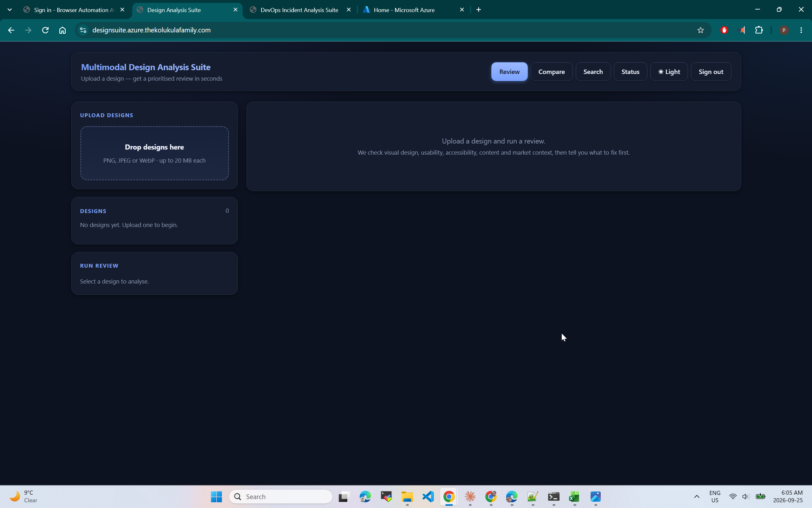
Task: Sign out of the Design Suite
Action: [711, 71]
